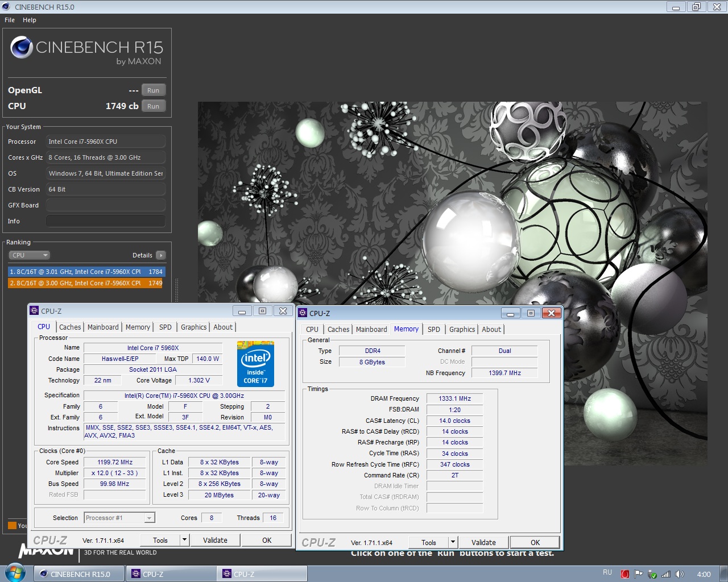This screenshot has width=728, height=582.
Task: Select ranking row scoring 1749
Action: click(x=85, y=283)
